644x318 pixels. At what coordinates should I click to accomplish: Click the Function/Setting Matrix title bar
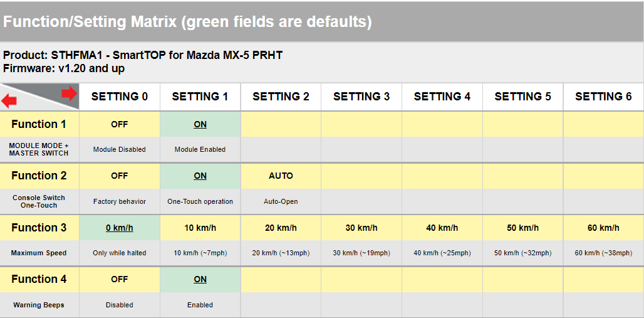[322, 21]
